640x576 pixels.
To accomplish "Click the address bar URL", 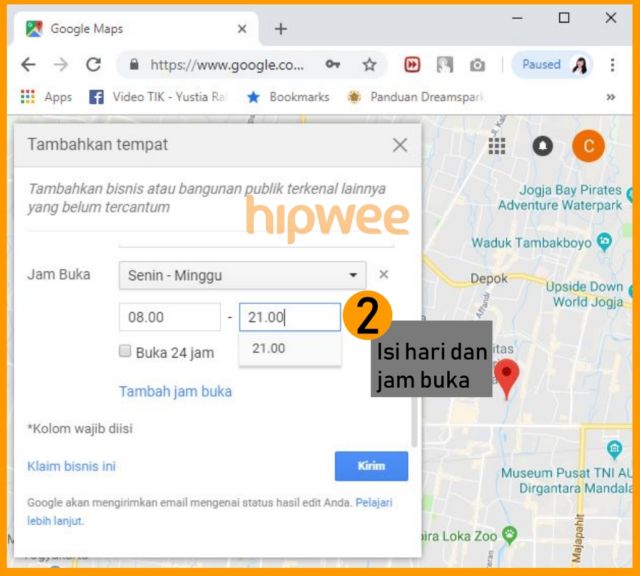I will click(x=227, y=65).
